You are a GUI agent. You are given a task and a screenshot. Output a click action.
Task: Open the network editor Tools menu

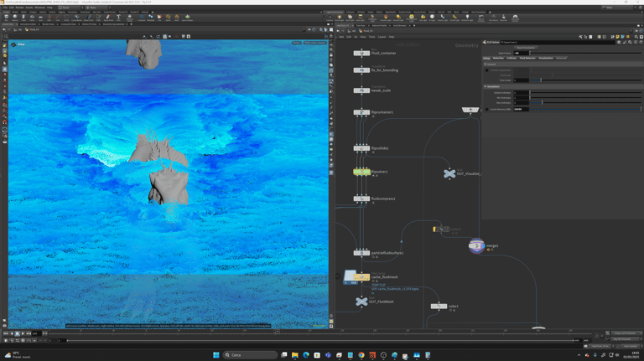click(371, 37)
